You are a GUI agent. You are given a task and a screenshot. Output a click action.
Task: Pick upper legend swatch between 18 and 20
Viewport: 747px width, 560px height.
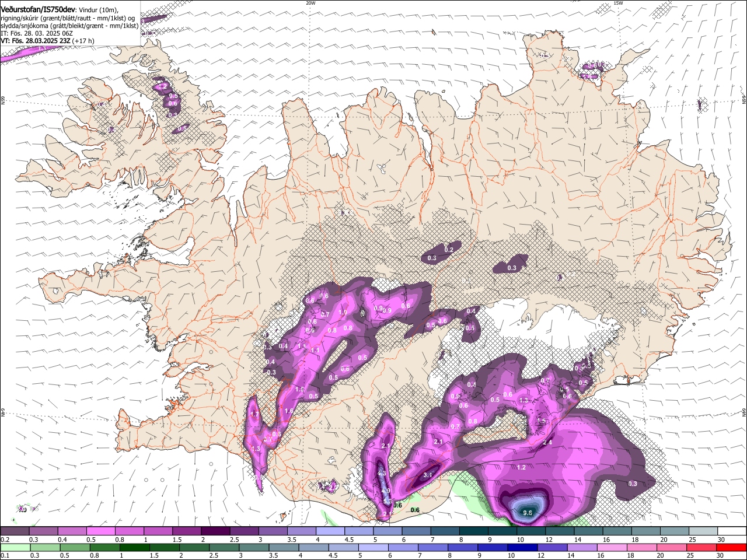(646, 531)
